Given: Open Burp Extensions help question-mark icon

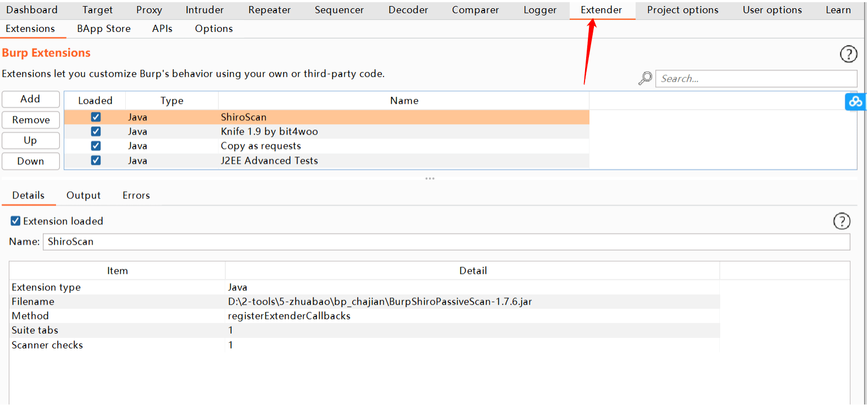Looking at the screenshot, I should [x=848, y=54].
